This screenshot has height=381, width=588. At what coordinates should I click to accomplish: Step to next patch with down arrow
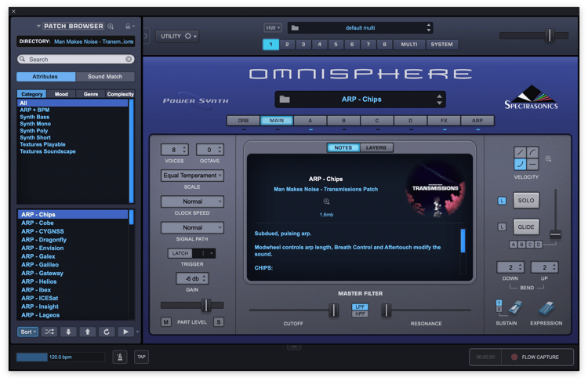tap(68, 332)
